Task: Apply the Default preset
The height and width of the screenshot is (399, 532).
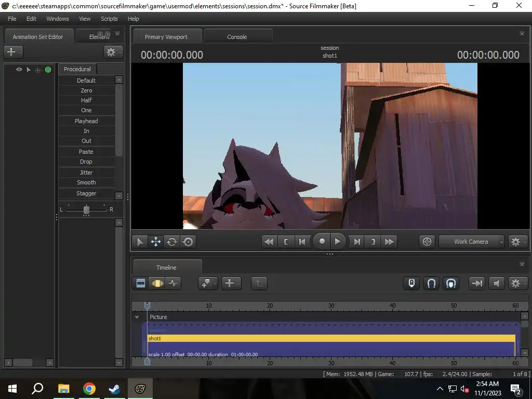Action: pos(86,81)
